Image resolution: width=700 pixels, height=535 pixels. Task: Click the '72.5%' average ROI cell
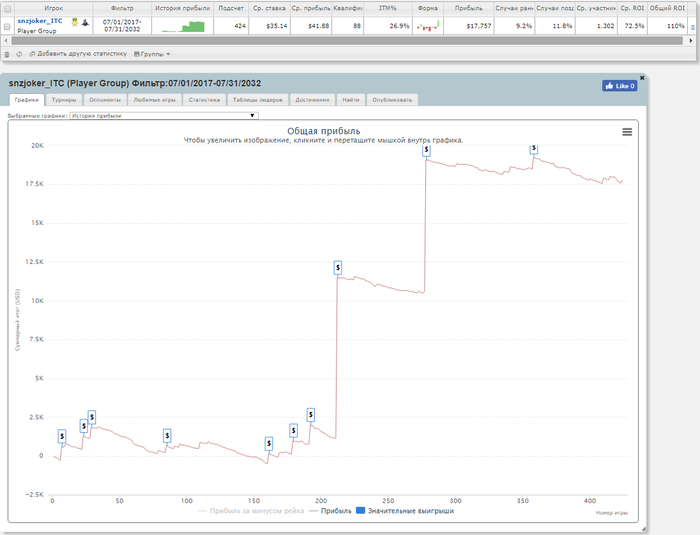pos(634,26)
